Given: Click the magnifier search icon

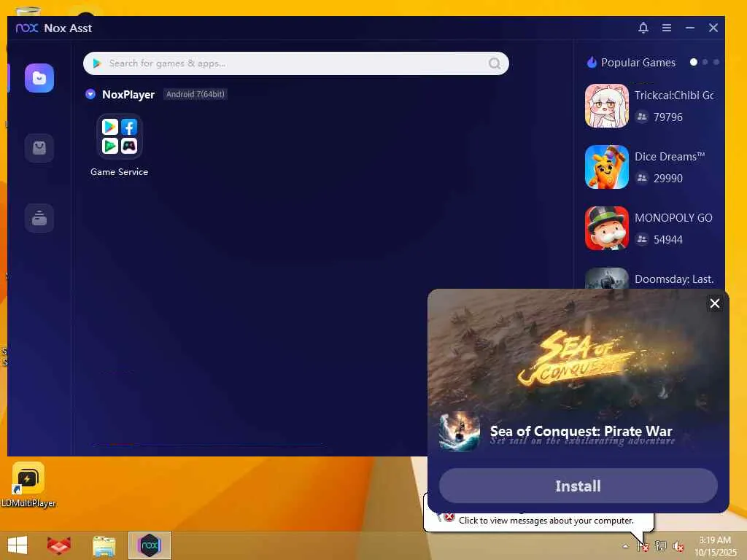Looking at the screenshot, I should pyautogui.click(x=495, y=63).
